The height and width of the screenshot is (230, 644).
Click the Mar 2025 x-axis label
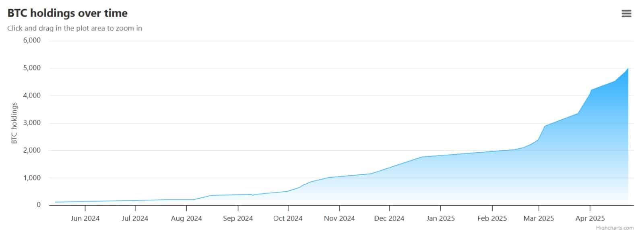coord(539,218)
